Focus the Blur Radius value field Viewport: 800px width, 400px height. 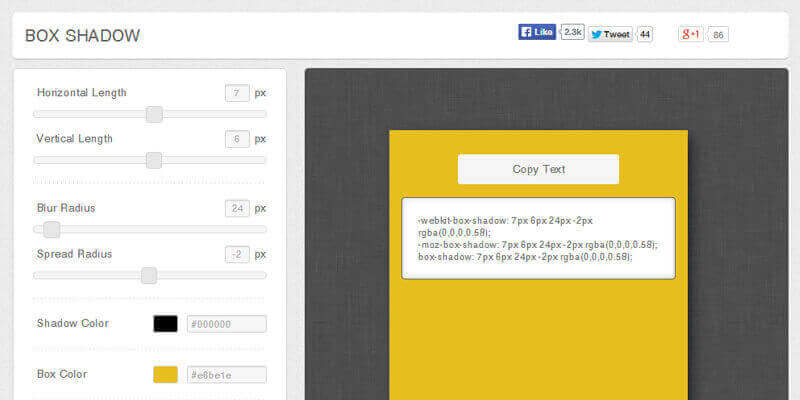tap(237, 208)
